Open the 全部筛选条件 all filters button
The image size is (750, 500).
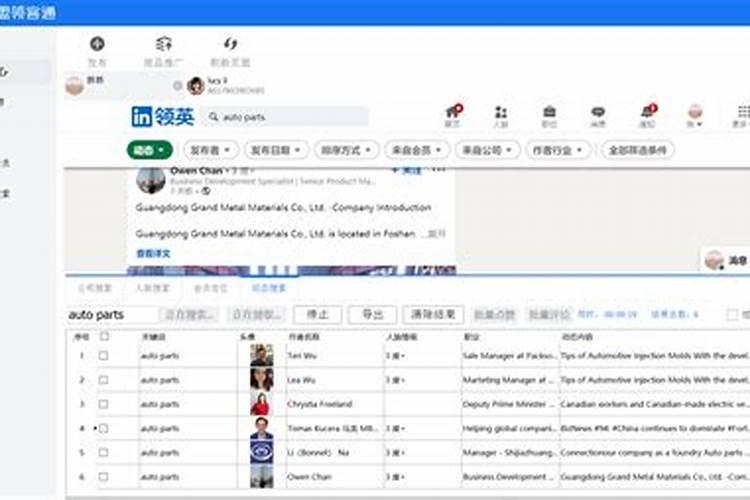pos(637,150)
